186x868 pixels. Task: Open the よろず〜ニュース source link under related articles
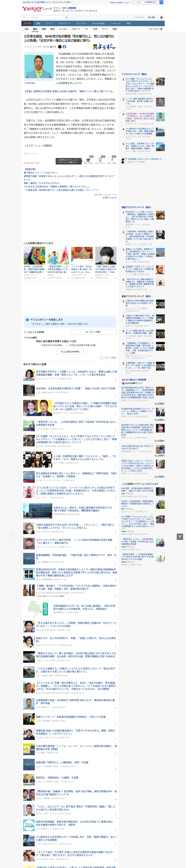[109, 198]
